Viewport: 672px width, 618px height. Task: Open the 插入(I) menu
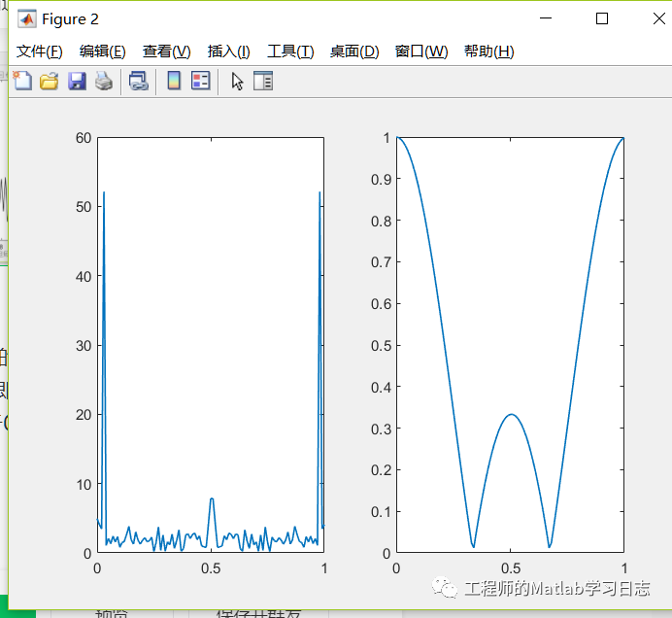[229, 51]
